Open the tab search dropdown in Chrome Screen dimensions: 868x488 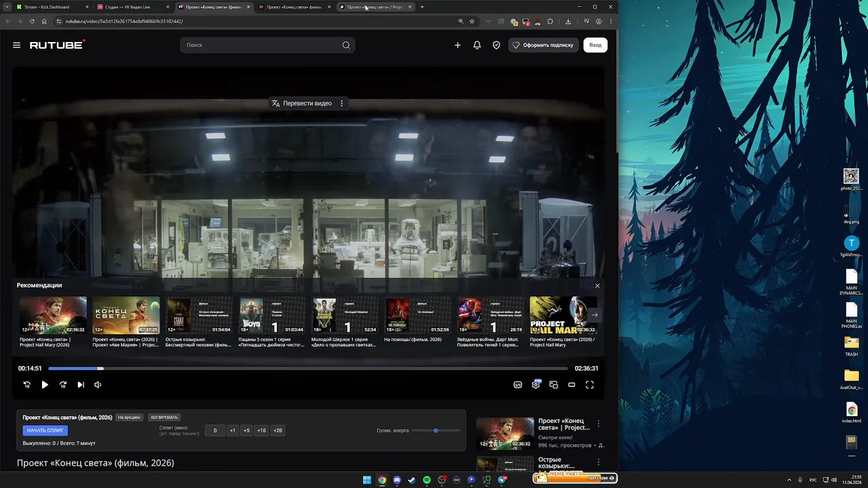[6, 7]
